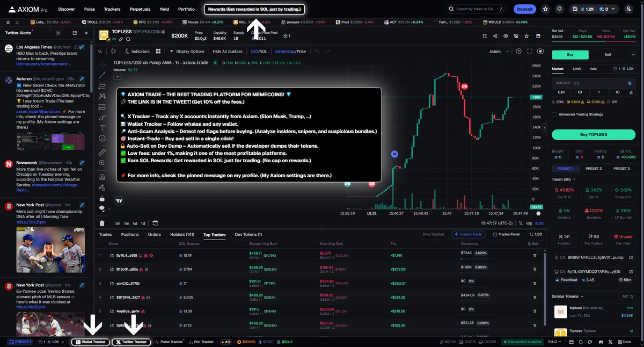Image resolution: width=644 pixels, height=347 pixels.
Task: Select the emoji sticker tool
Action: pos(102,138)
